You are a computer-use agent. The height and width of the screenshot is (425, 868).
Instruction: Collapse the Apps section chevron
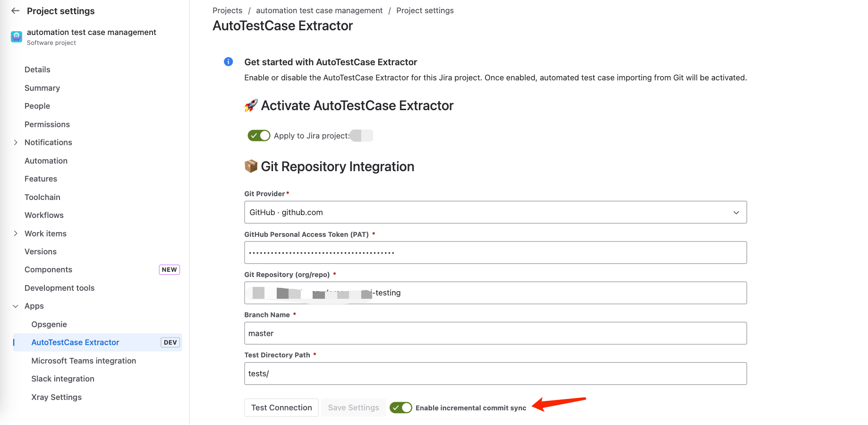click(16, 306)
